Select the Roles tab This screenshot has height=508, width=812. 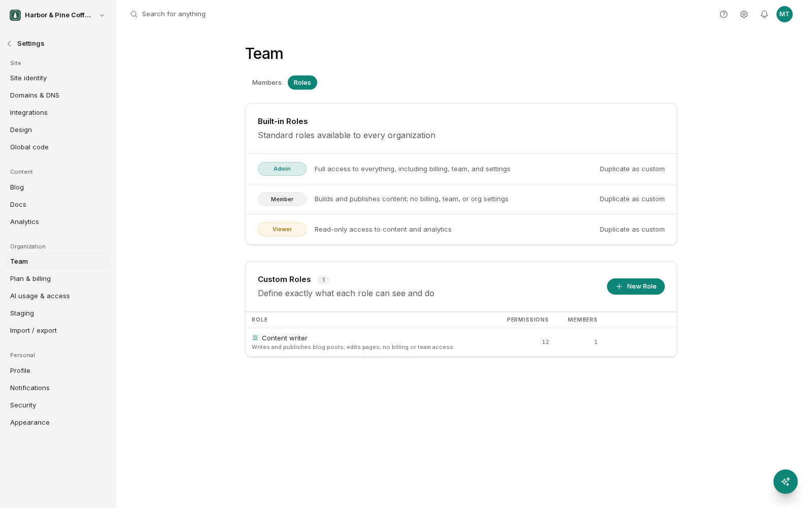click(302, 83)
